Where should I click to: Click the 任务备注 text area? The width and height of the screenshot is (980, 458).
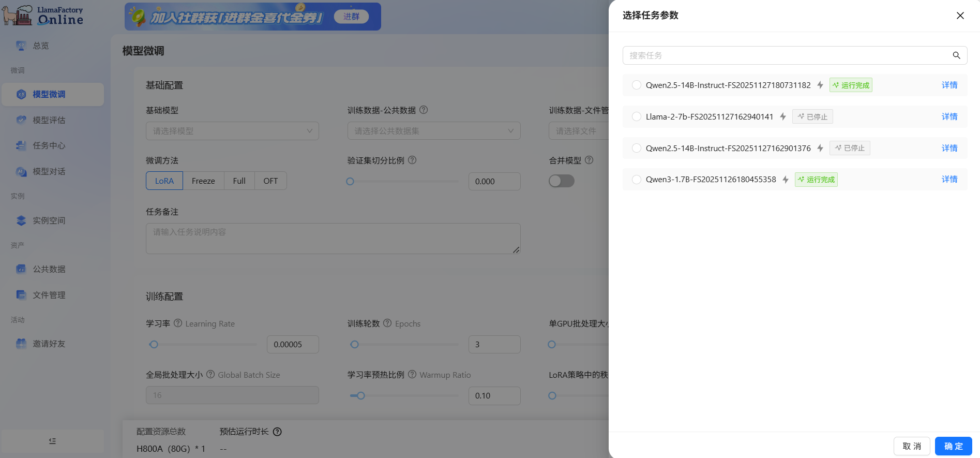[333, 239]
